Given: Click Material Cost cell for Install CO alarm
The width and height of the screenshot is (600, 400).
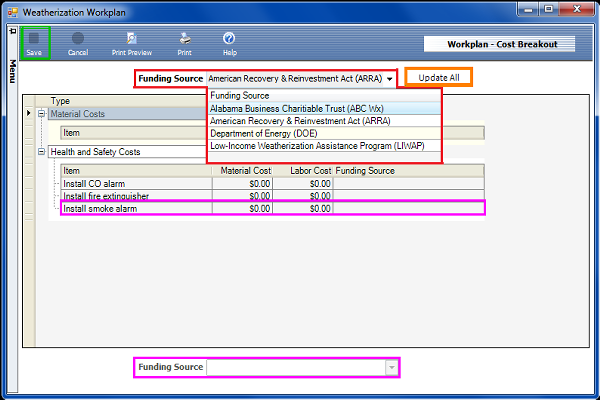Looking at the screenshot, I should tap(242, 184).
